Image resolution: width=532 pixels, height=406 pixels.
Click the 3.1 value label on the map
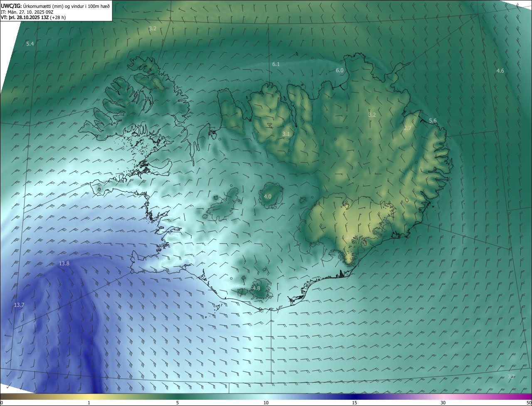[x=286, y=134]
